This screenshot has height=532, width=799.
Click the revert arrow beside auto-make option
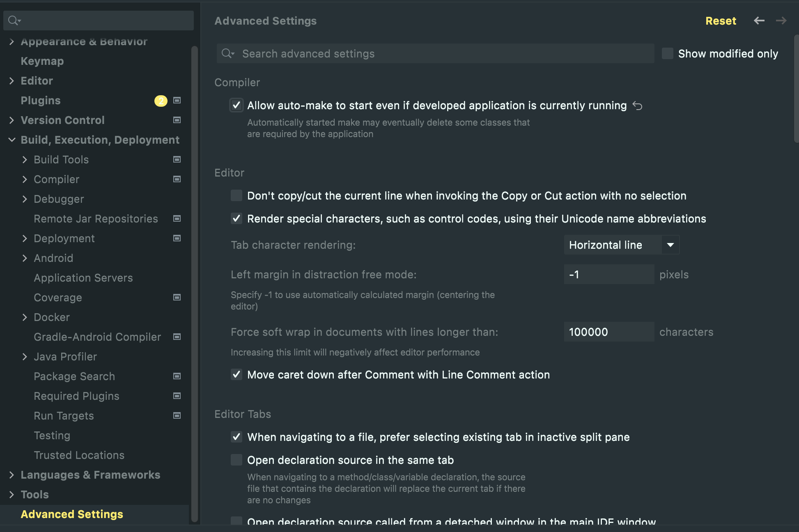point(637,105)
